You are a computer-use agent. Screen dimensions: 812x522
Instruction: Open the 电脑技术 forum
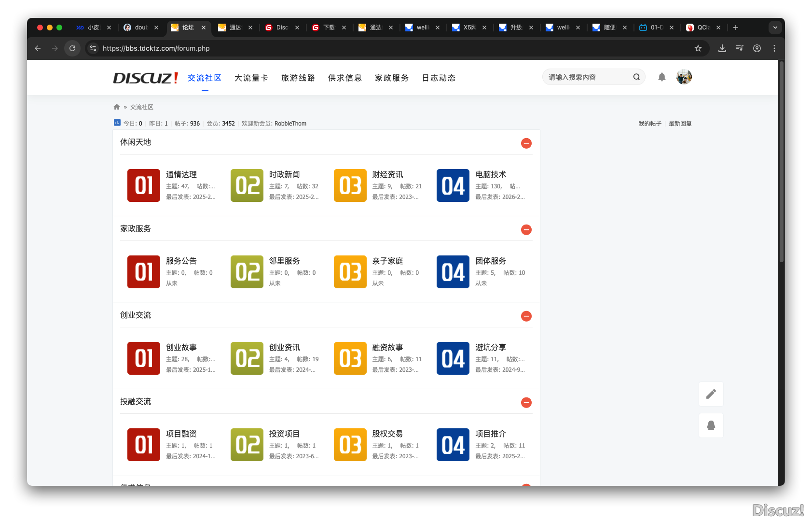[x=491, y=174]
